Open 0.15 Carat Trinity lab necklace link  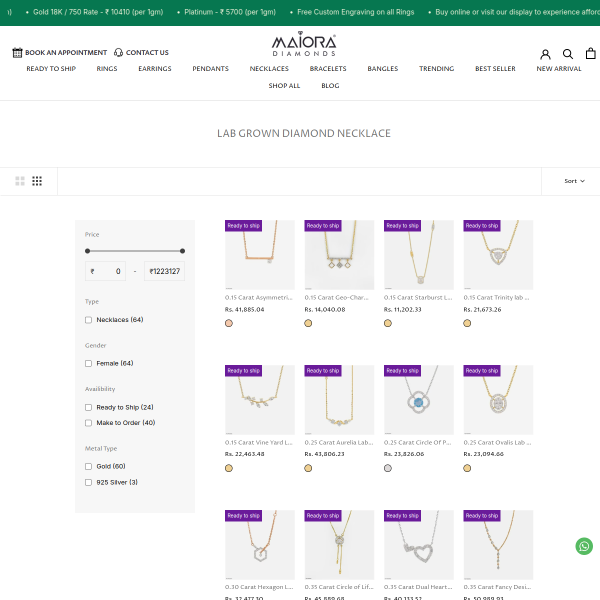point(497,297)
